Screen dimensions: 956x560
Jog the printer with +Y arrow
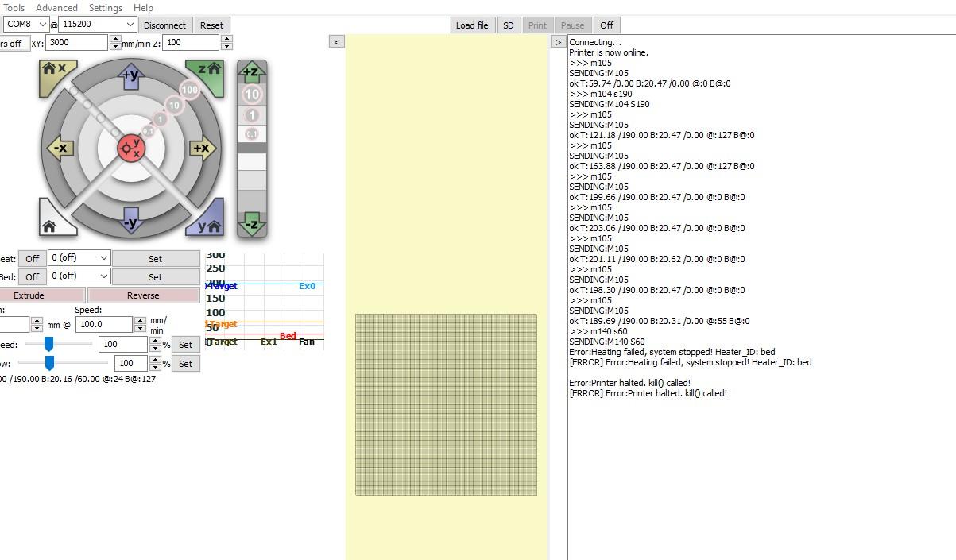click(x=130, y=75)
